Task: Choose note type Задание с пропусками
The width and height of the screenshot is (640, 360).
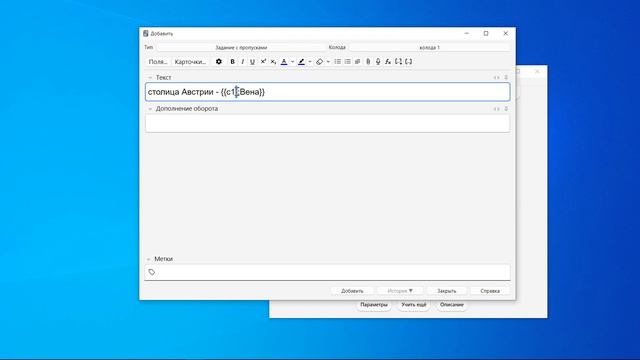Action: [241, 47]
